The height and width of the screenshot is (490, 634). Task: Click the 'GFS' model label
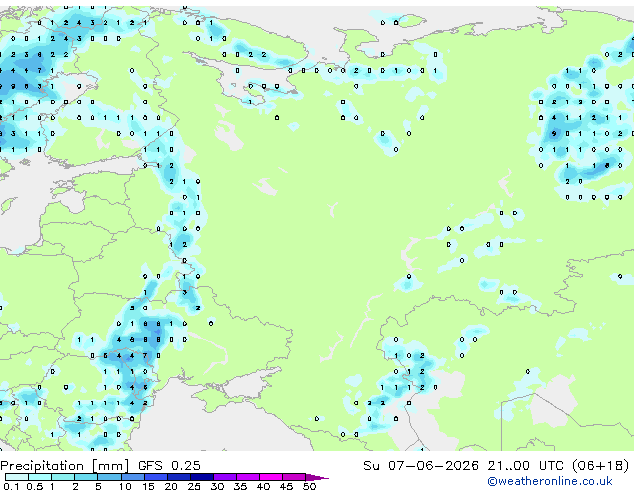click(150, 466)
